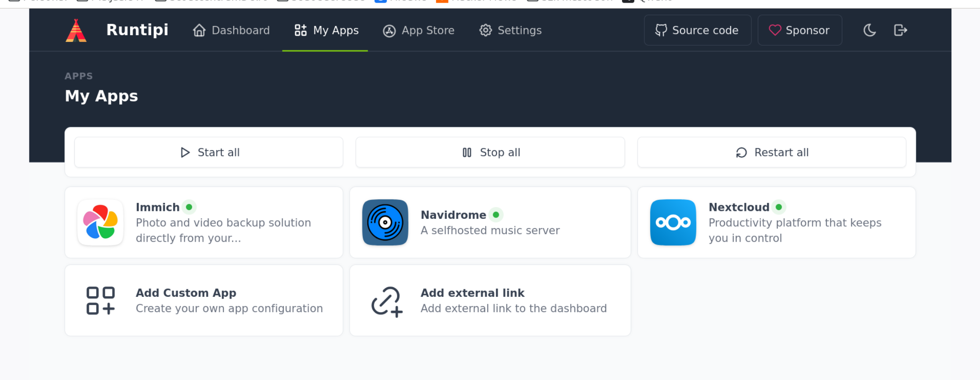The height and width of the screenshot is (380, 980).
Task: Open the Navidrome vinyl icon
Action: coord(385,222)
